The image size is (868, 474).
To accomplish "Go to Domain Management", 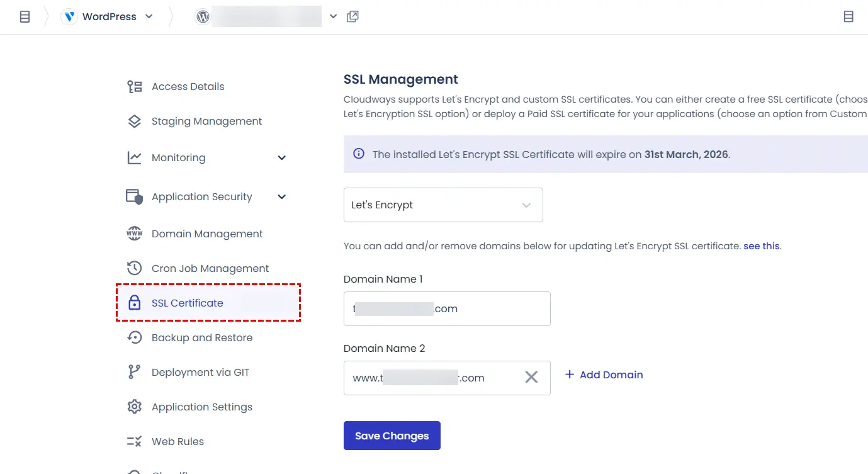I will click(208, 234).
